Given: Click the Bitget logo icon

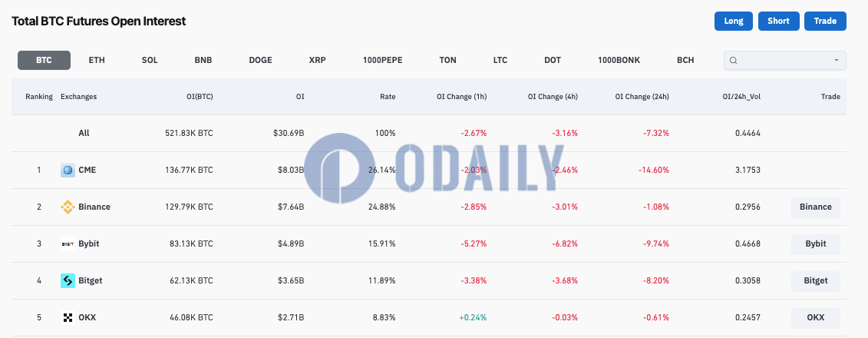Looking at the screenshot, I should (x=68, y=281).
